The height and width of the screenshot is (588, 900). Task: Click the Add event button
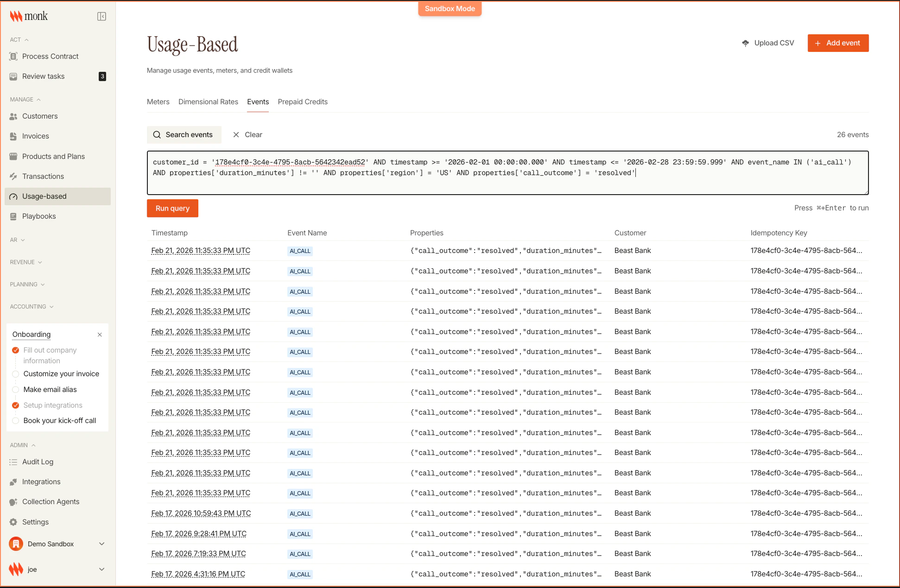click(838, 43)
